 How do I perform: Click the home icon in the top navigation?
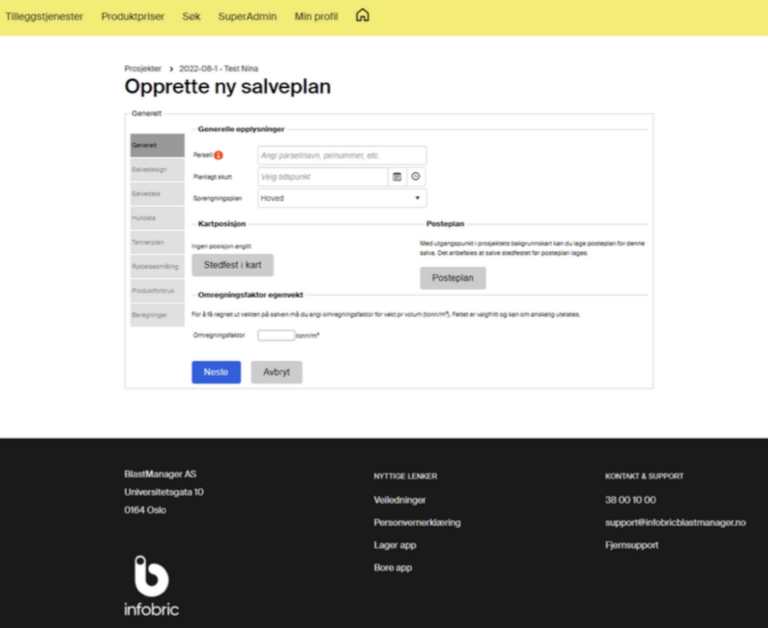click(362, 16)
